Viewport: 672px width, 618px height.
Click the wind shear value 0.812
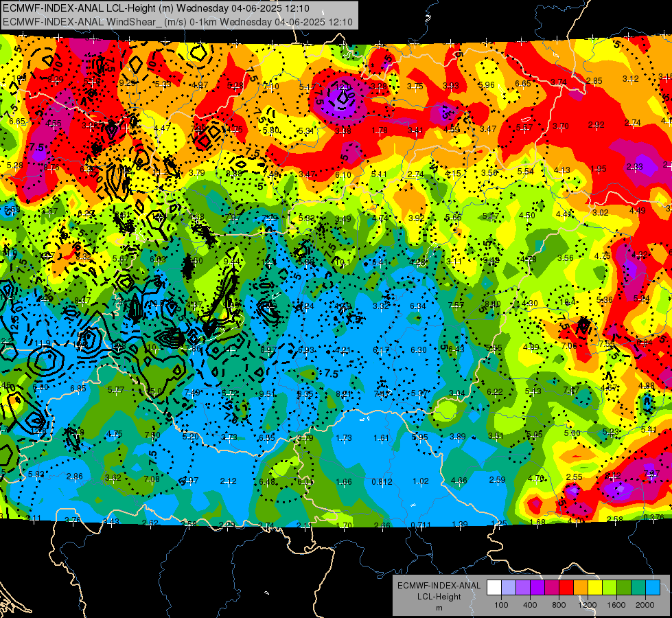tap(382, 481)
